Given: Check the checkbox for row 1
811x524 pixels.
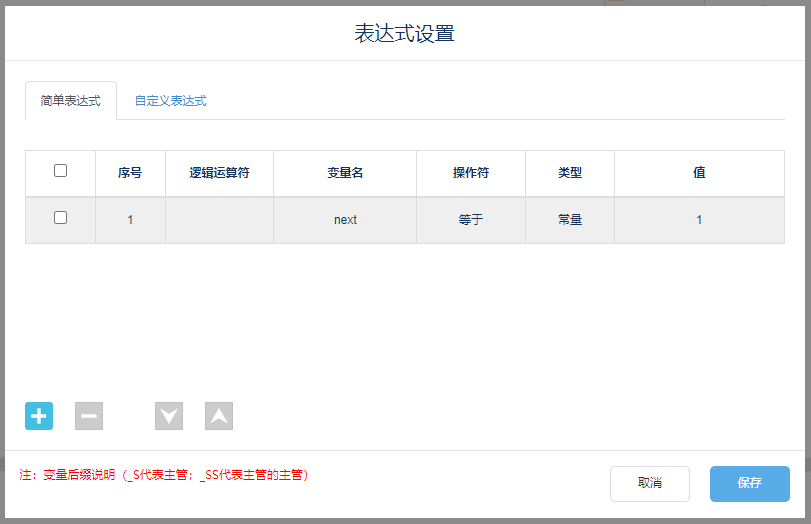Looking at the screenshot, I should pyautogui.click(x=60, y=218).
